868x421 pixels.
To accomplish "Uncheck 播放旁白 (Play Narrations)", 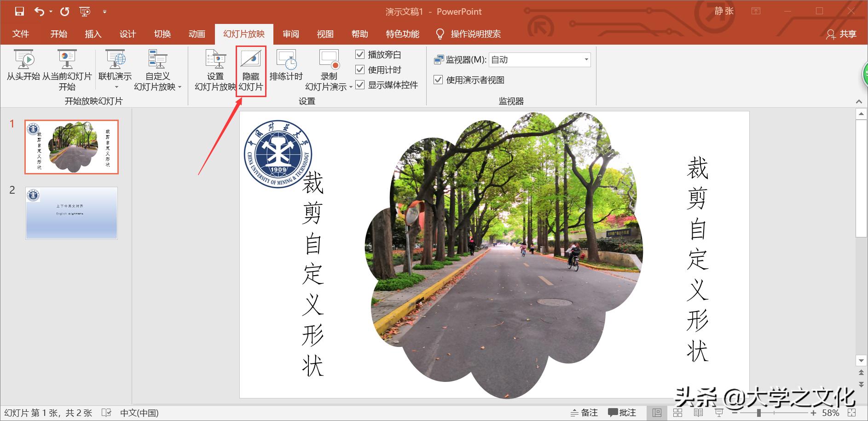I will coord(360,54).
